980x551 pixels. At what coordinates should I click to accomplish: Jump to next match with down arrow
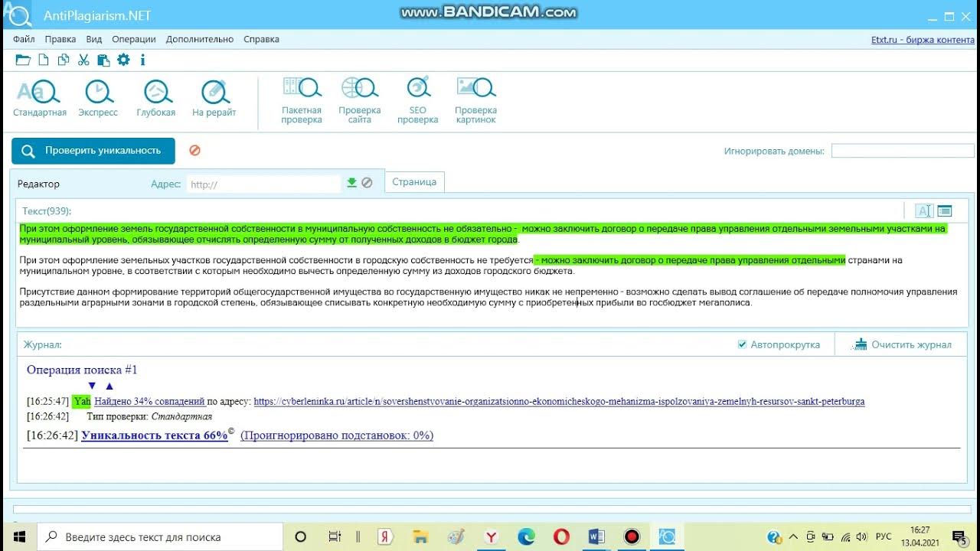tap(93, 386)
